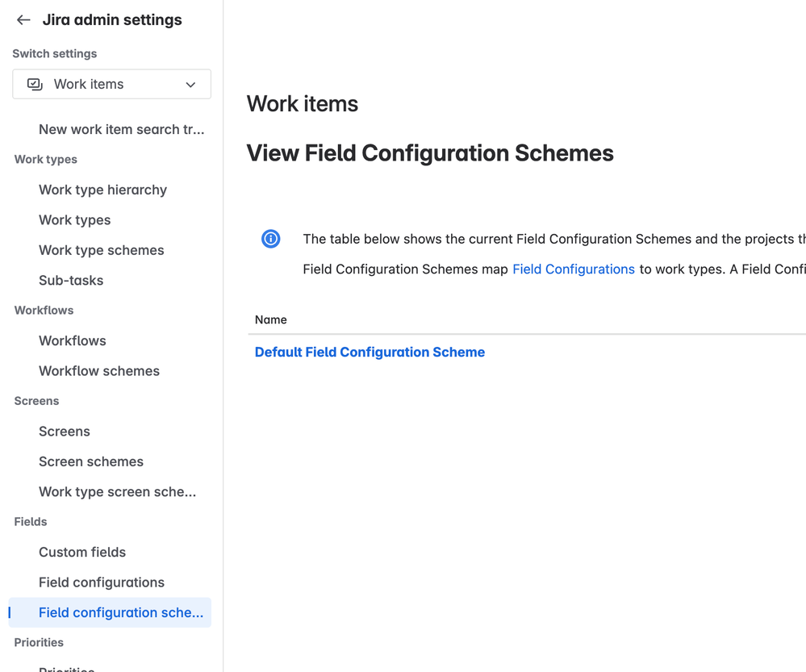The height and width of the screenshot is (672, 806).
Task: Go to Field configurations page
Action: 102,582
